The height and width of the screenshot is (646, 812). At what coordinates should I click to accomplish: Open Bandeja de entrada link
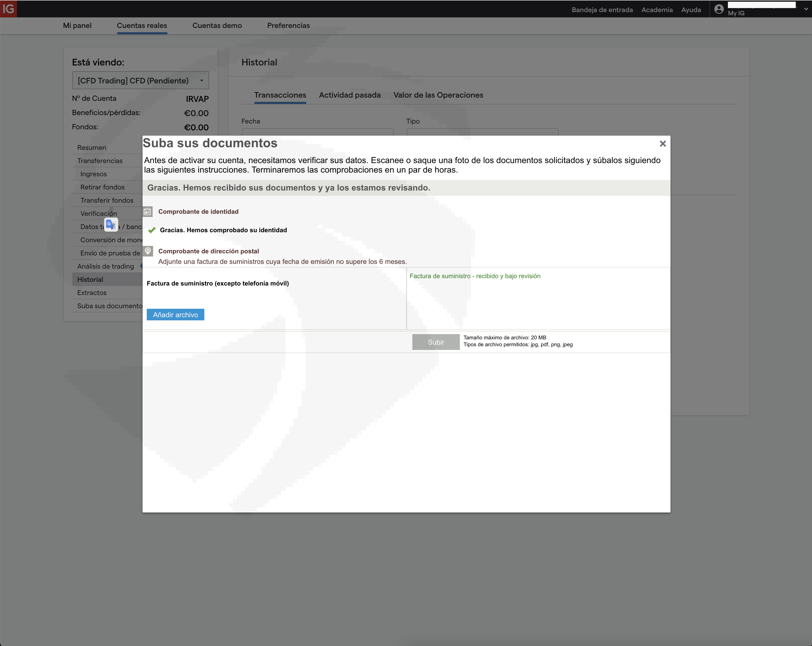(x=602, y=10)
